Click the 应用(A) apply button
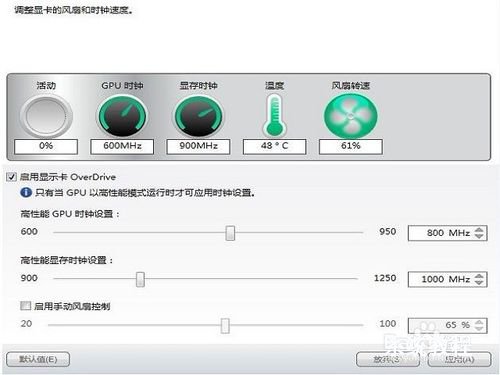The width and height of the screenshot is (500, 375). coord(459,359)
